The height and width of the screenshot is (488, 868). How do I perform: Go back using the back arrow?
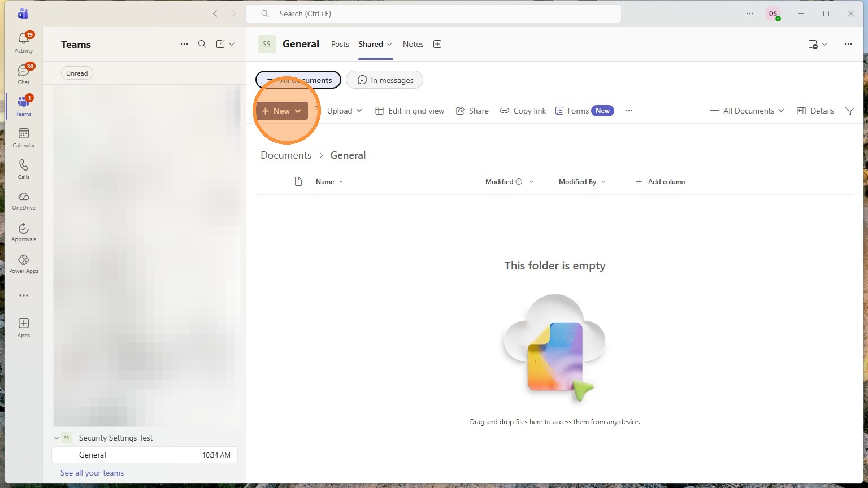coord(215,14)
